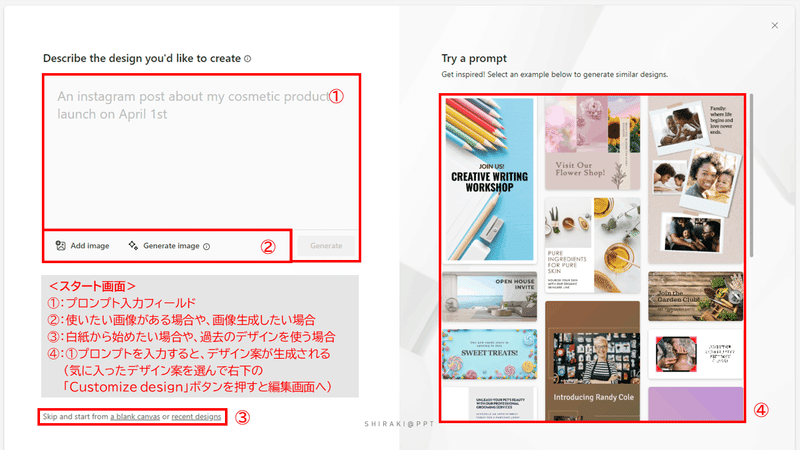Select Creative Writing Workshop example
Viewport: 800px width, 450px height.
pyautogui.click(x=490, y=179)
